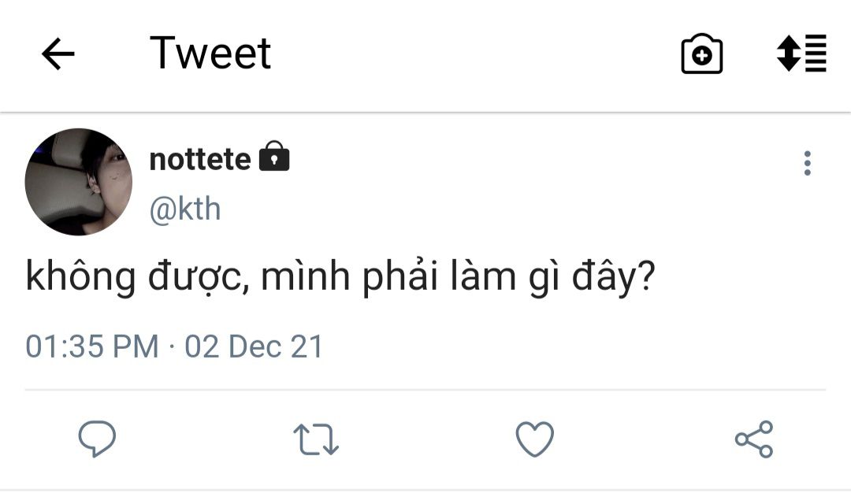
Task: Tap the camera plus icon in header
Action: click(x=701, y=54)
